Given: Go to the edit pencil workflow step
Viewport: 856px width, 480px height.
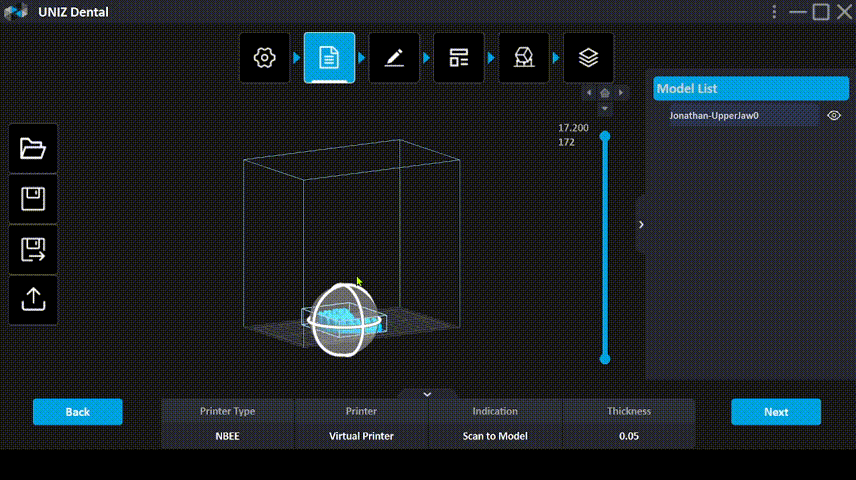Looking at the screenshot, I should pos(394,57).
